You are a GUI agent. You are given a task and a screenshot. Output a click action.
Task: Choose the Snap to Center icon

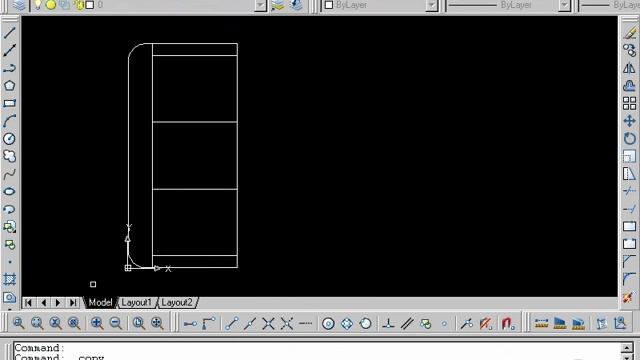click(x=328, y=324)
